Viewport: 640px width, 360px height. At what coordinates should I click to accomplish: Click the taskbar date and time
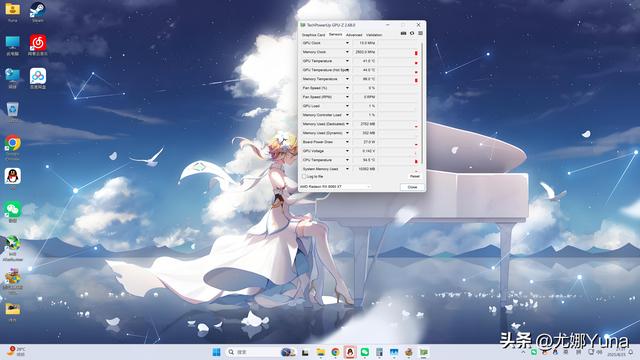[x=616, y=352]
